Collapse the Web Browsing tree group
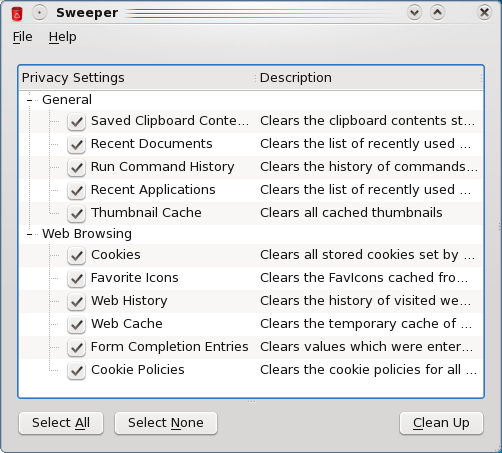Screen dimensions: 502x453 pos(30,234)
